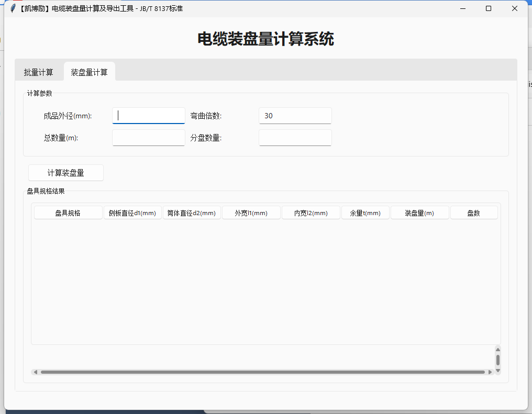532x414 pixels.
Task: Switch to the 批量计算 tab
Action: (38, 72)
